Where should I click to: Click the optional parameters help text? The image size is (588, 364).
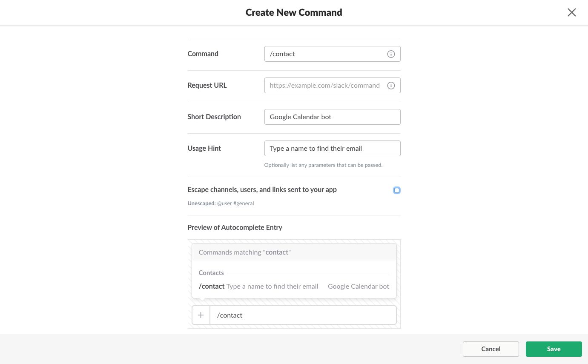click(323, 165)
